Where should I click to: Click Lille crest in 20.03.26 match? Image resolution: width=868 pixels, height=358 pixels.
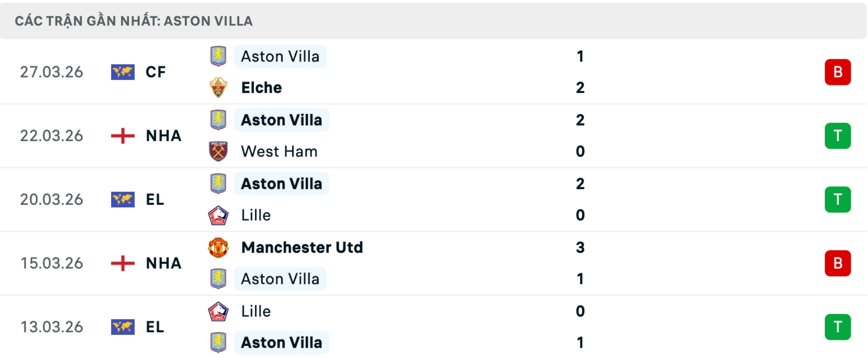click(x=218, y=215)
